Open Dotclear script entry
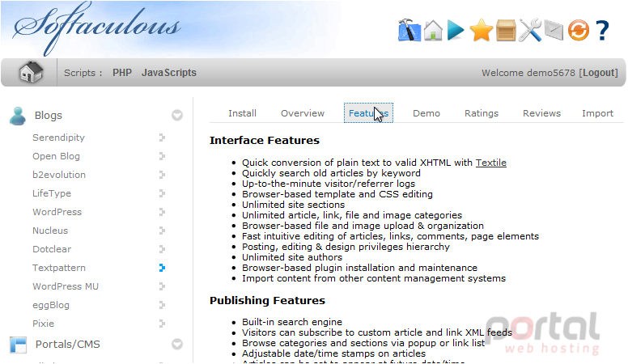Image resolution: width=628 pixels, height=364 pixels. [52, 249]
